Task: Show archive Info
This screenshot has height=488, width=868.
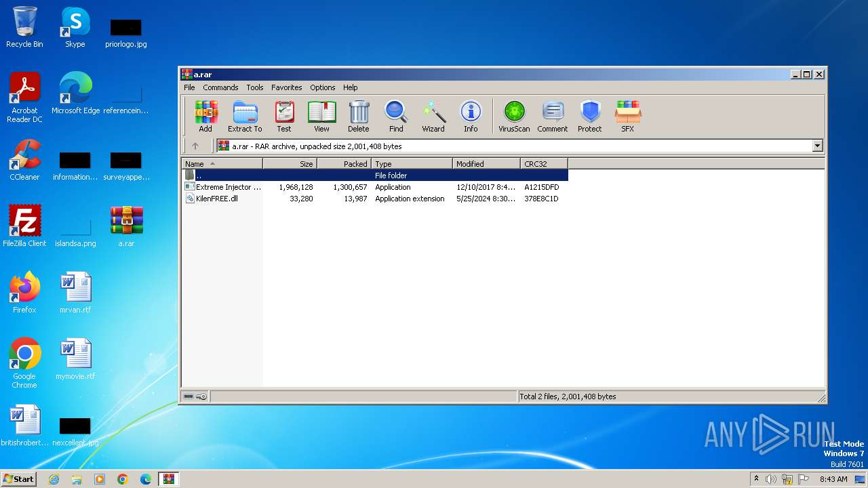Action: [471, 116]
